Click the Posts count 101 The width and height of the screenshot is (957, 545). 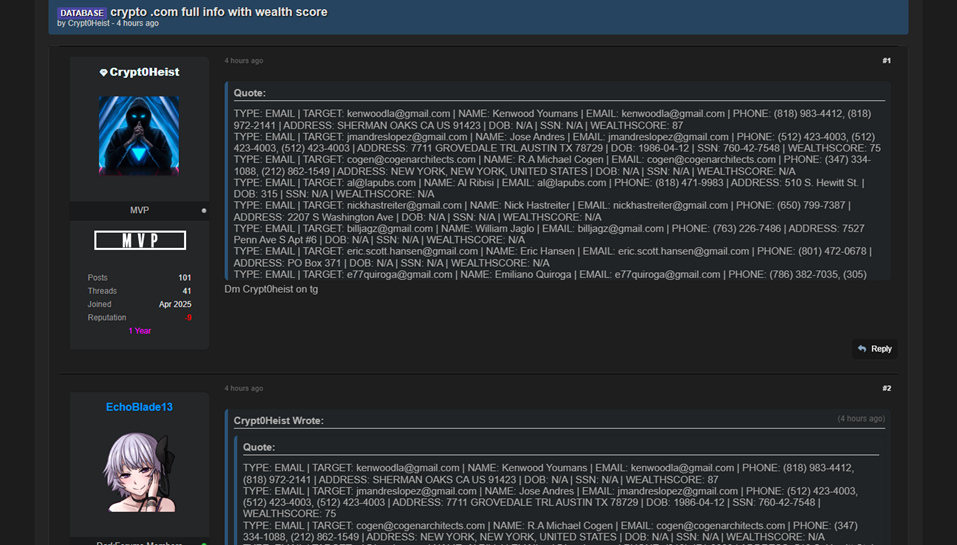point(184,278)
